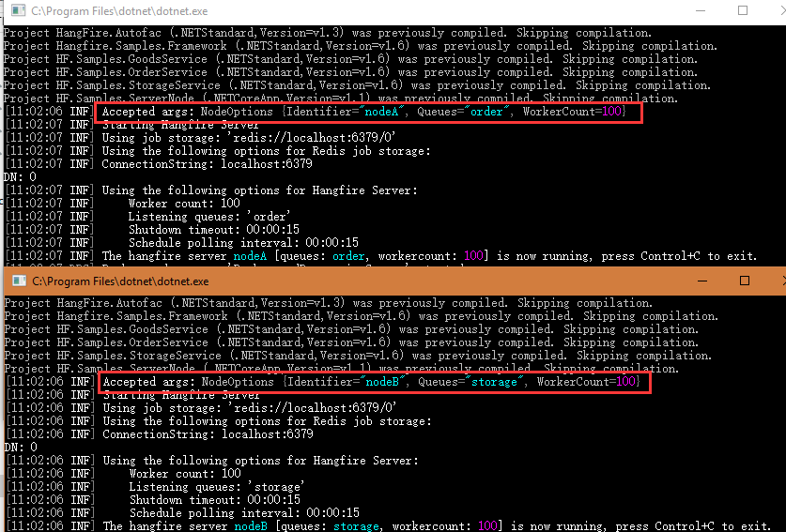Screen dimensions: 786x532
Task: Click 'HF.Samples.OrderService' line in nodeA window
Action: click(350, 71)
